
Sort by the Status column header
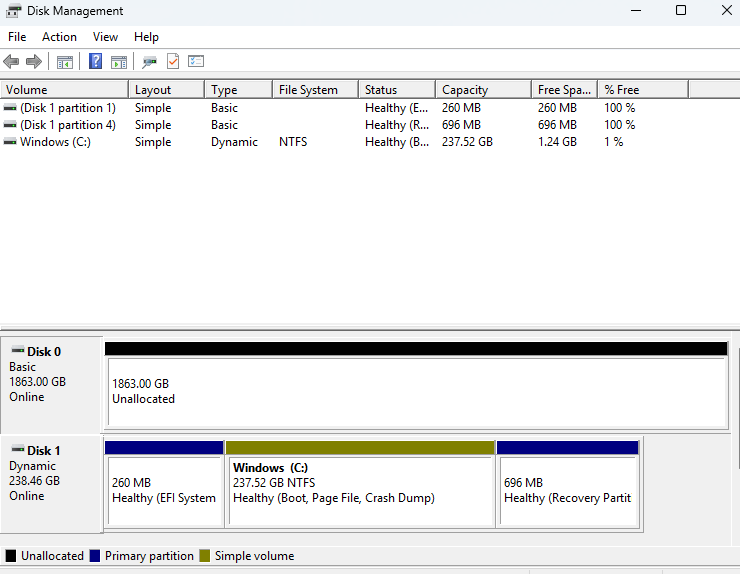click(x=397, y=90)
